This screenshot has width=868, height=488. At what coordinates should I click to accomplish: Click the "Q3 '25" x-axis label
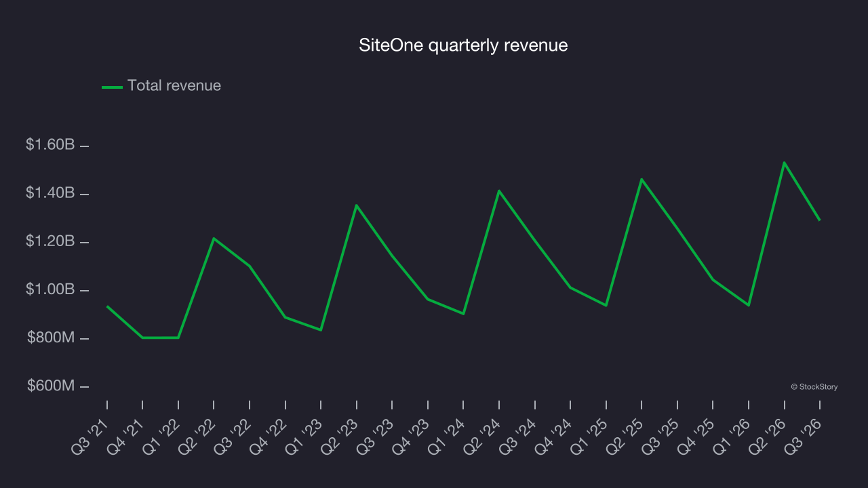[660, 436]
